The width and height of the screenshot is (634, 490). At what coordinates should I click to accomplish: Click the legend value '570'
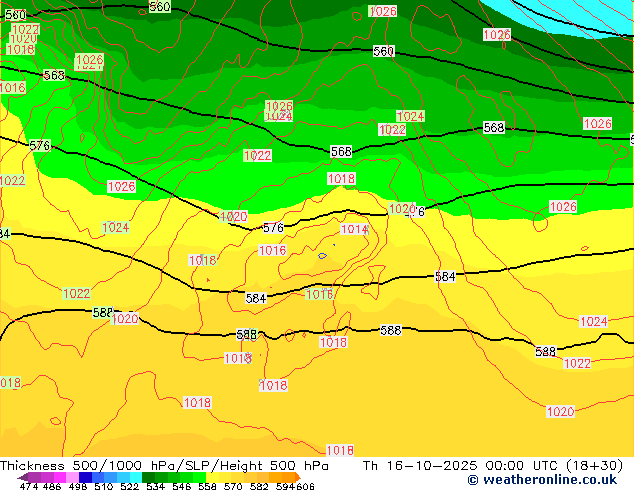(x=233, y=486)
